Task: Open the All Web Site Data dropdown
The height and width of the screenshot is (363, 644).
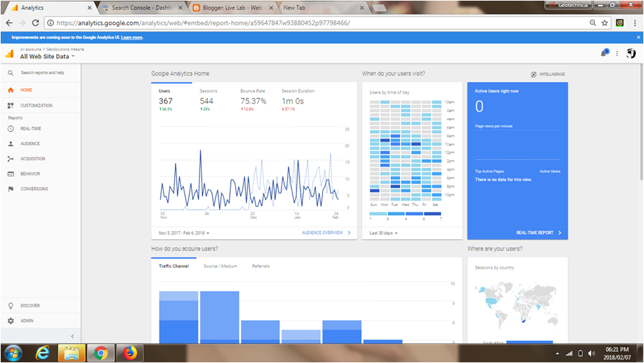Action: [47, 57]
